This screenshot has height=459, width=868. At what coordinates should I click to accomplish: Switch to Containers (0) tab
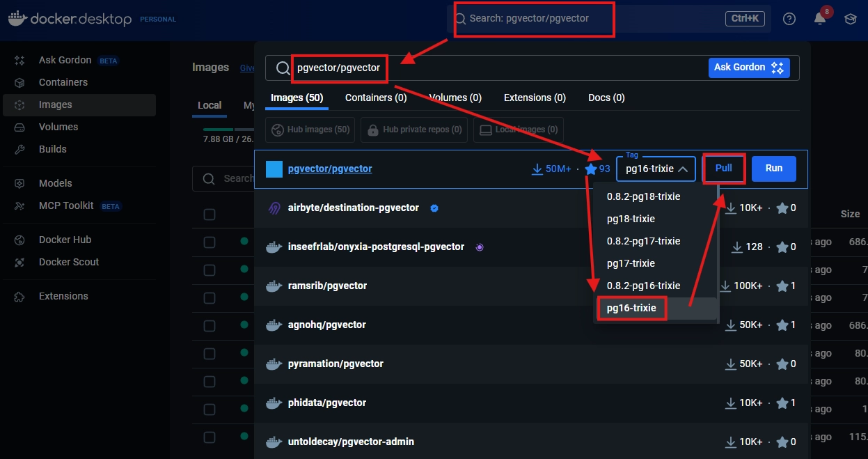pyautogui.click(x=376, y=98)
